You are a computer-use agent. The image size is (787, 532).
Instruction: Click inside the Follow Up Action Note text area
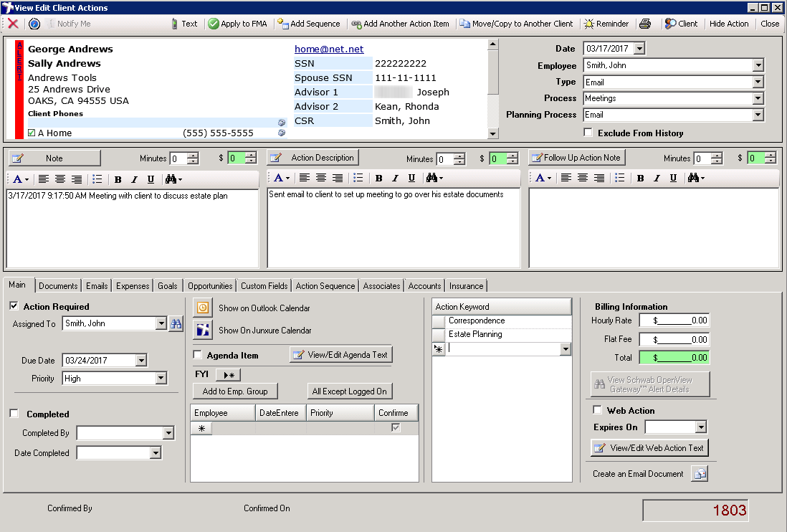click(x=653, y=228)
